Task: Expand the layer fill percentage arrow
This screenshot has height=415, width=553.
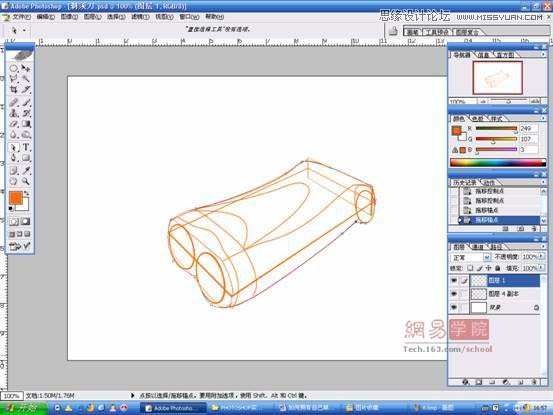Action: (x=541, y=268)
